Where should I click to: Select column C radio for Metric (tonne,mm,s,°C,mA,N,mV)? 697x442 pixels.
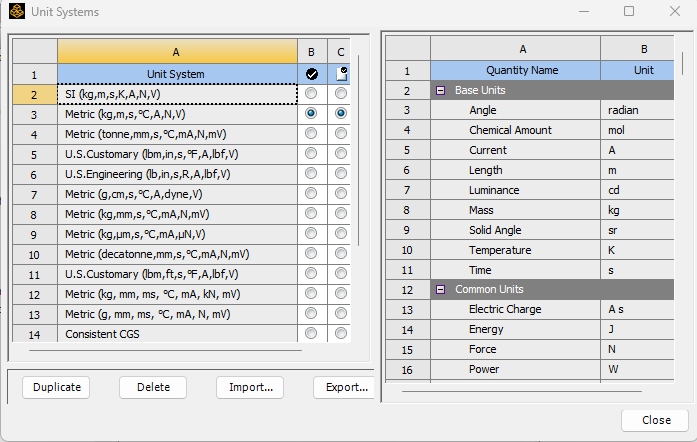341,133
